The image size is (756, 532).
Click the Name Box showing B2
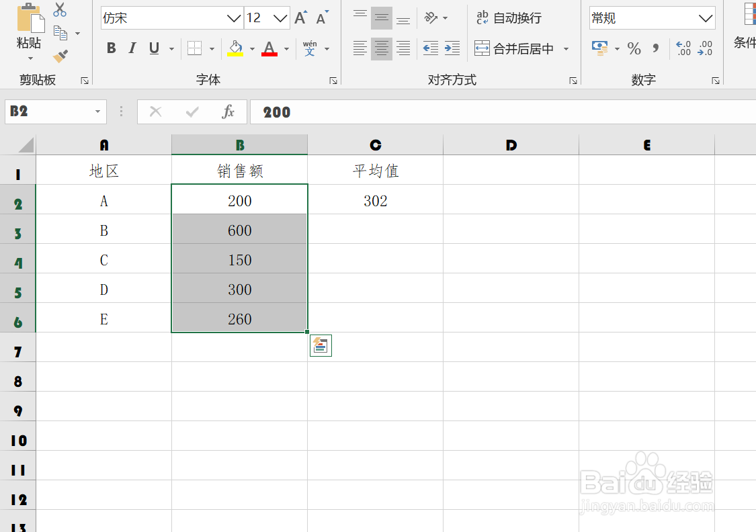click(x=56, y=112)
